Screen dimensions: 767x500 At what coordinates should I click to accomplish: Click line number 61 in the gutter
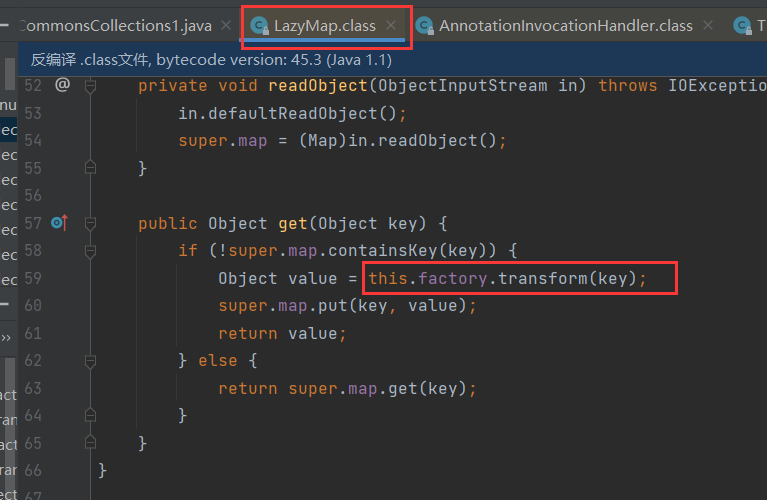[33, 334]
